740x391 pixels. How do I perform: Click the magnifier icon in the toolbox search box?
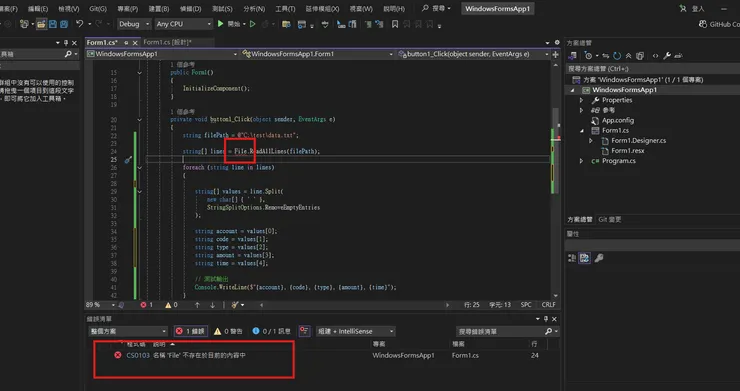[x=68, y=54]
